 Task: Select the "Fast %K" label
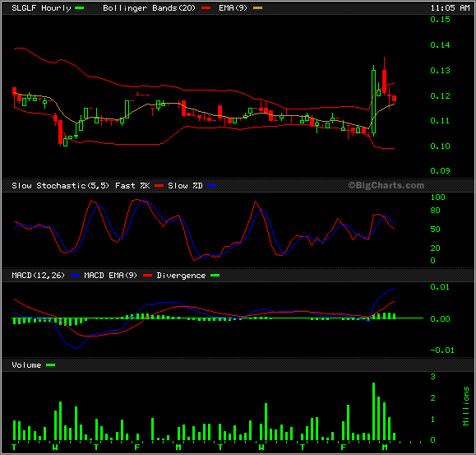click(132, 186)
